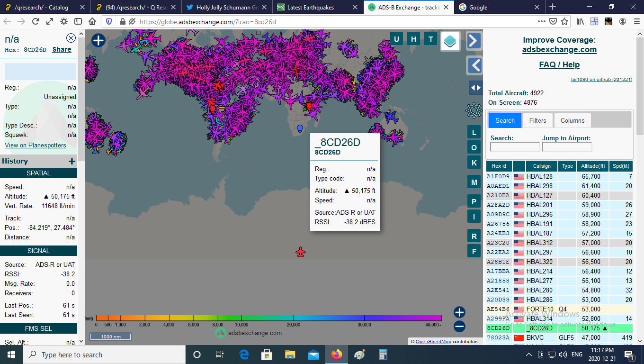Image resolution: width=644 pixels, height=364 pixels.
Task: Select the HBAL128 aircraft row
Action: [x=560, y=176]
